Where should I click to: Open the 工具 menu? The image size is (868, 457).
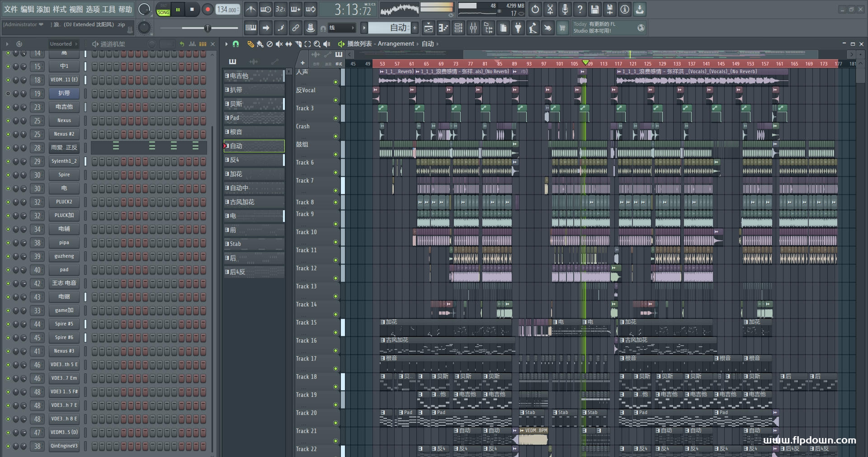tap(108, 9)
